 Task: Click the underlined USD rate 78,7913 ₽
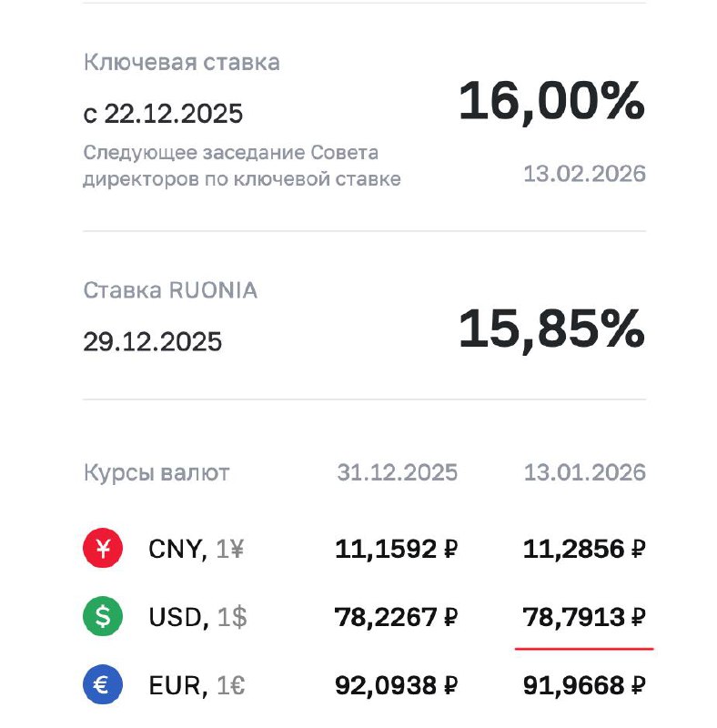pos(584,619)
